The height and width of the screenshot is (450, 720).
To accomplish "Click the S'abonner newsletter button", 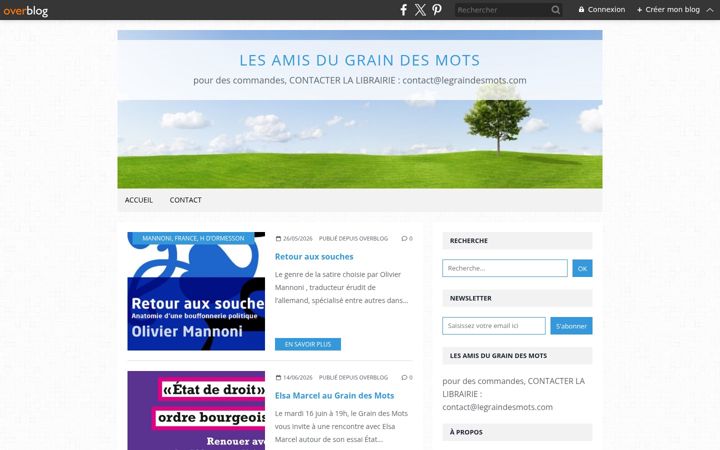I will [571, 326].
